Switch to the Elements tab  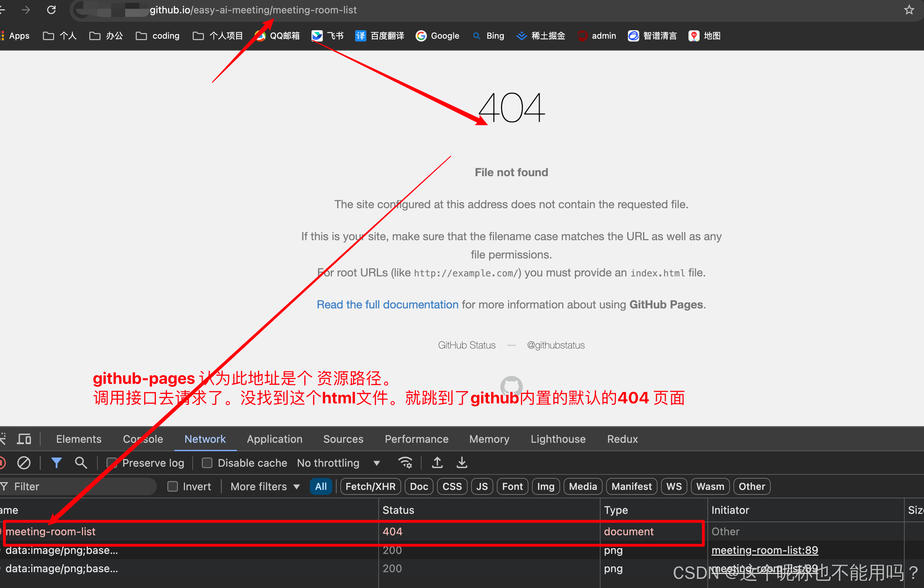pyautogui.click(x=79, y=439)
